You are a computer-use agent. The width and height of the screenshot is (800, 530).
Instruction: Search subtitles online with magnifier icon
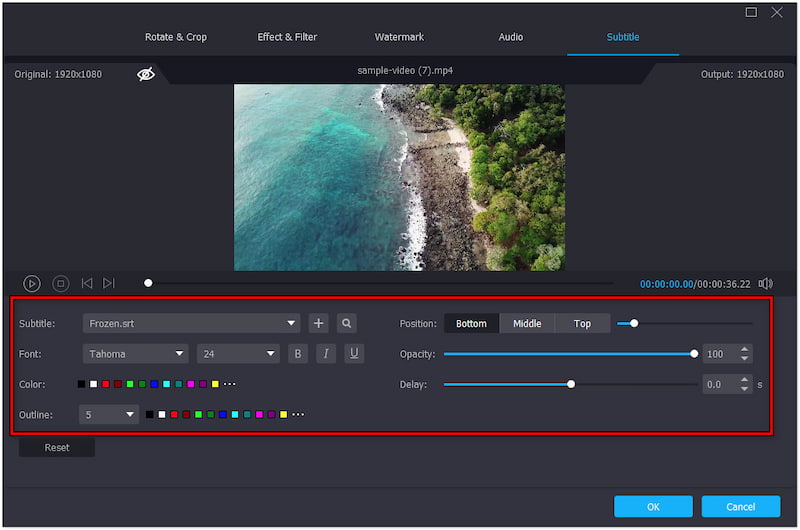[x=346, y=323]
